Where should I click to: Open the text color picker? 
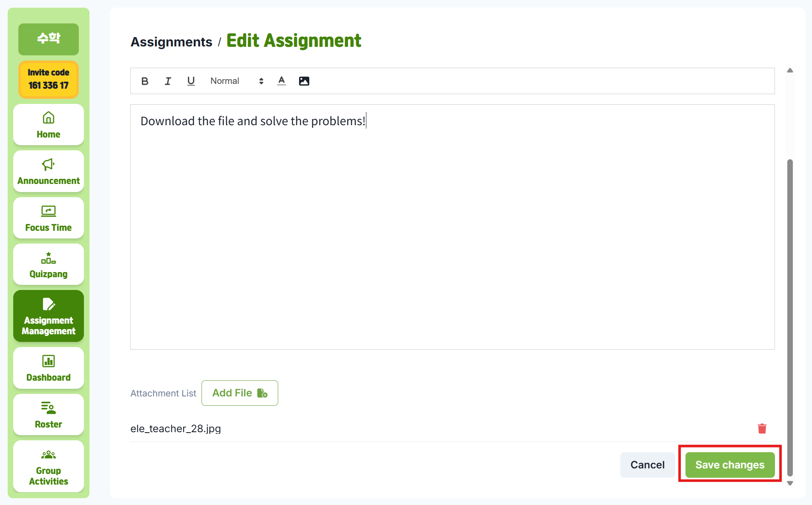coord(282,81)
